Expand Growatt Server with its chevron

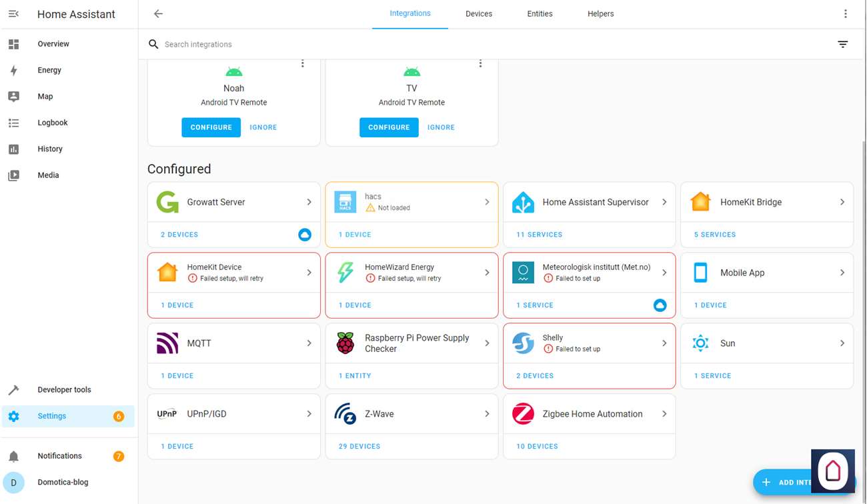[x=309, y=202]
